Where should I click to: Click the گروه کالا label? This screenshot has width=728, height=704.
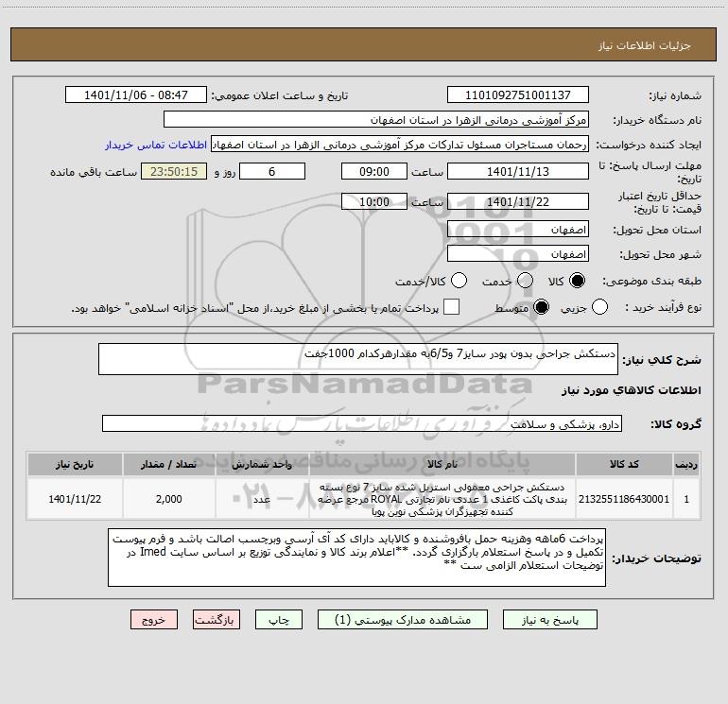(x=676, y=423)
